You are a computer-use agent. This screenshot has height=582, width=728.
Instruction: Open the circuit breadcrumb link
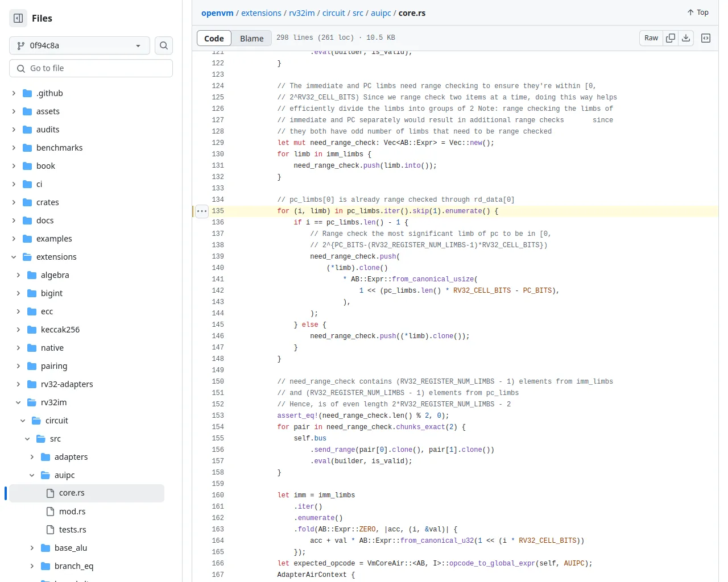[x=334, y=13]
